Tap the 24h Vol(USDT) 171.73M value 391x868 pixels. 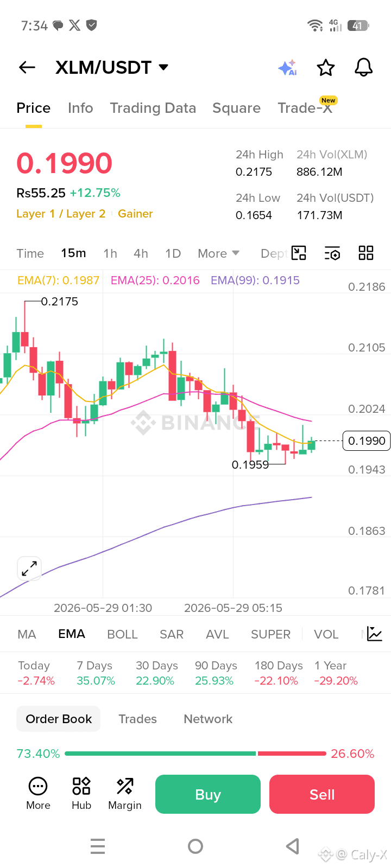tap(319, 215)
